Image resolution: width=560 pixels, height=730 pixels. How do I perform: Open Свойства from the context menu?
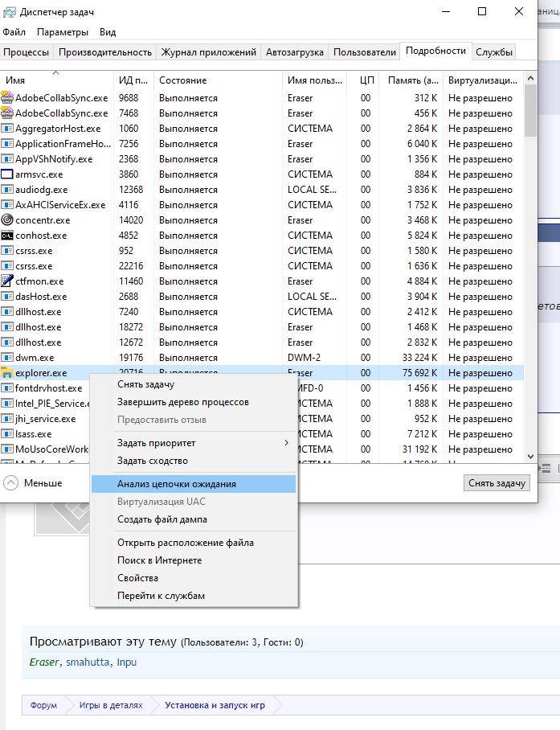click(x=194, y=578)
